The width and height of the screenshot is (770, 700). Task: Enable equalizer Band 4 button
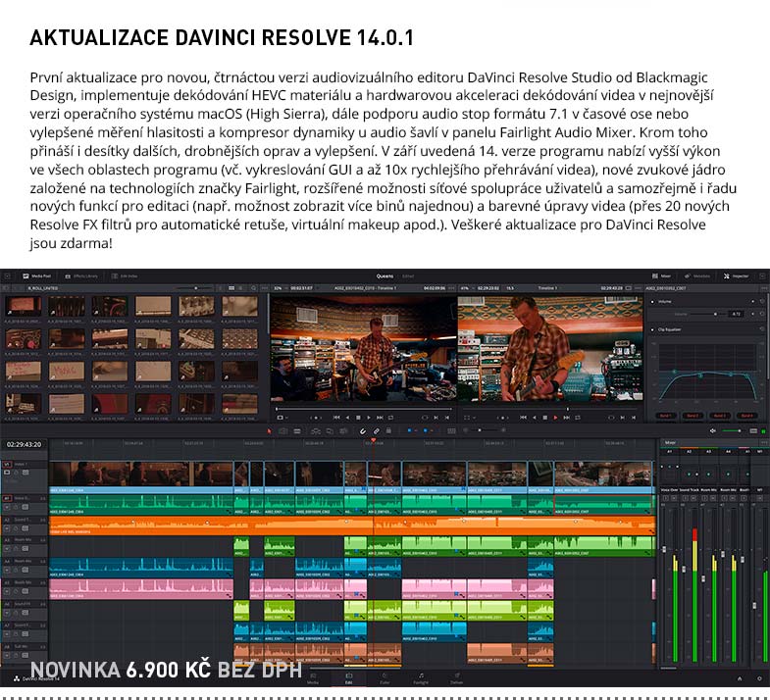click(746, 416)
